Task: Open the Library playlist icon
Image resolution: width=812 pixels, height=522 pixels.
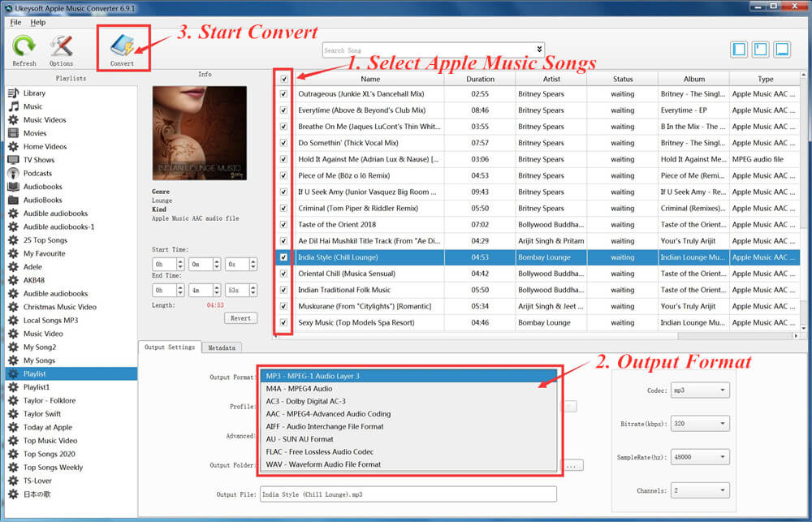Action: tap(14, 93)
